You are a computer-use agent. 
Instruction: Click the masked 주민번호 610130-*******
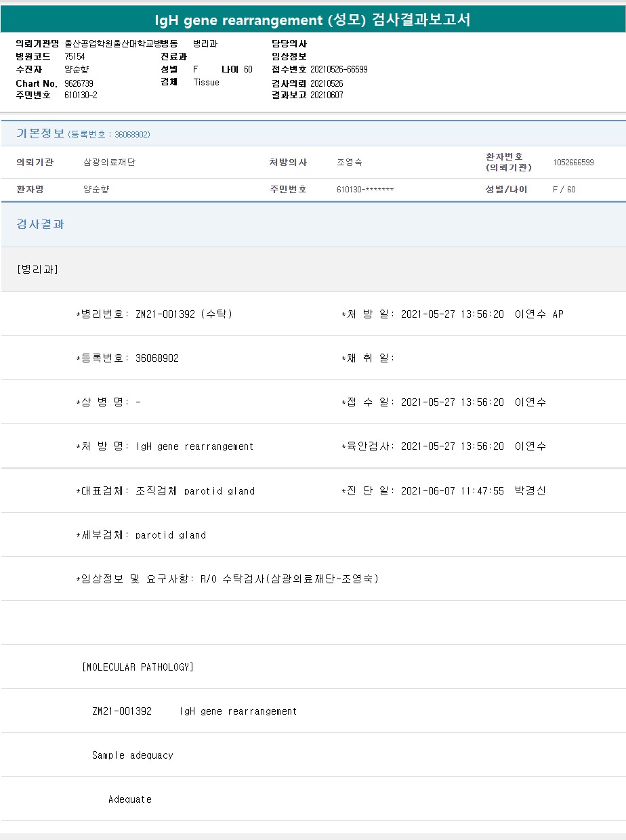coord(364,190)
